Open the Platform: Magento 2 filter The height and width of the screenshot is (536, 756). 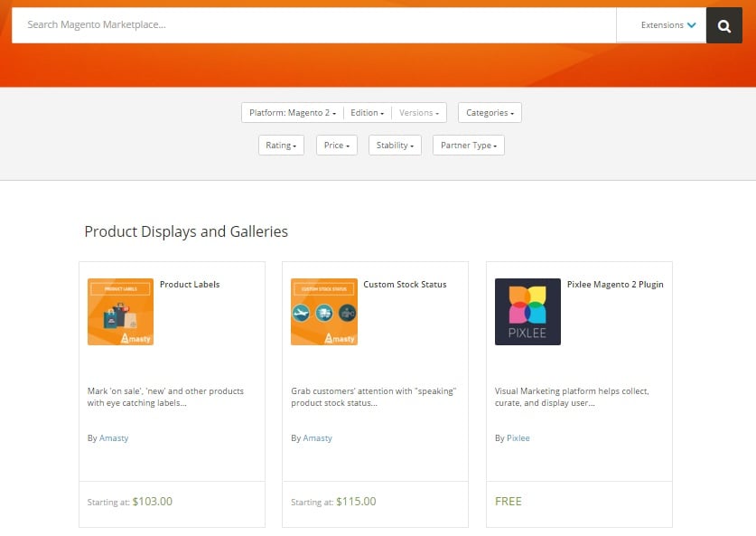click(x=292, y=112)
